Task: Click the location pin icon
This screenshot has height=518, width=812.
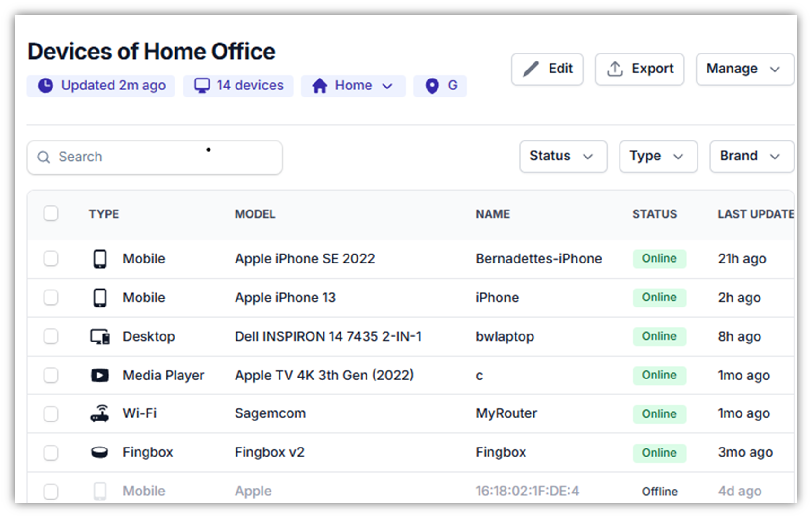Action: tap(432, 86)
